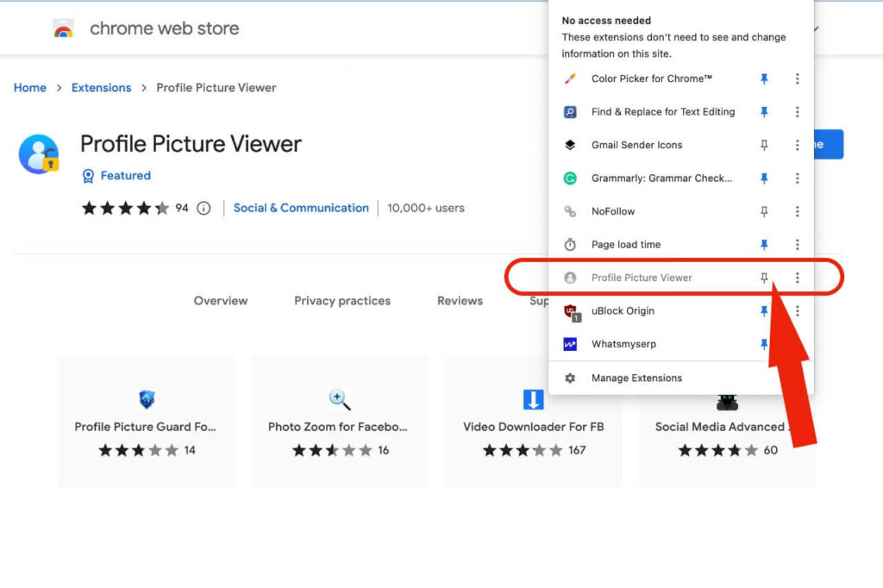Viewport: 883px width, 588px height.
Task: Open more options for Color Picker
Action: [x=798, y=78]
